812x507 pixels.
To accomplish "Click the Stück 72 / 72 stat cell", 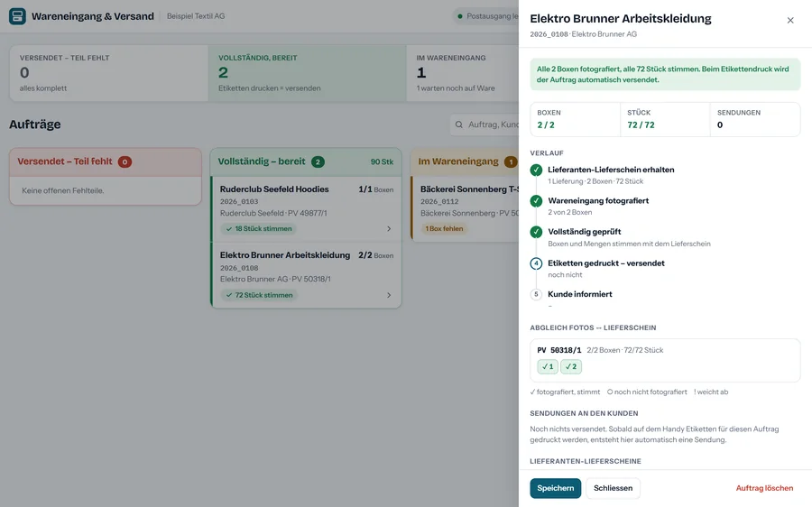I will (666, 120).
